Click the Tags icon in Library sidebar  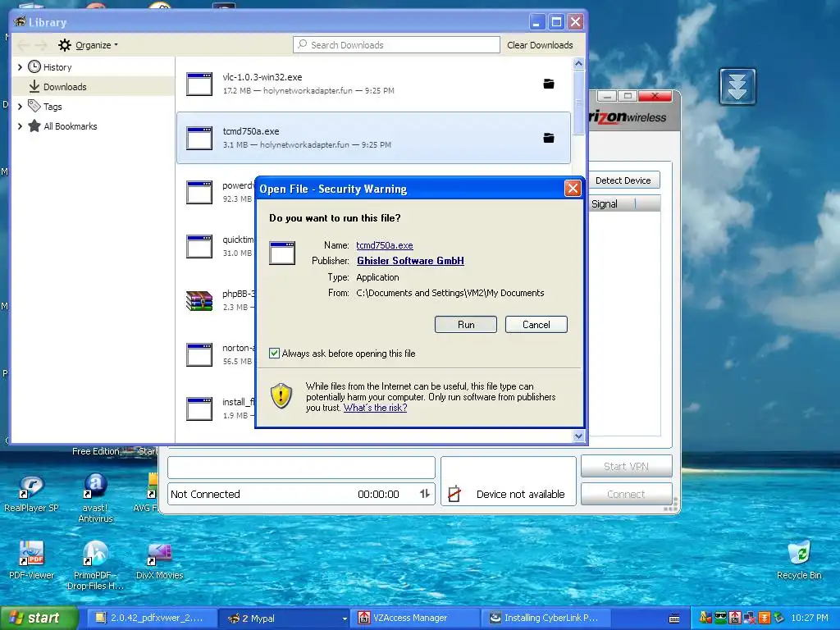pos(34,106)
